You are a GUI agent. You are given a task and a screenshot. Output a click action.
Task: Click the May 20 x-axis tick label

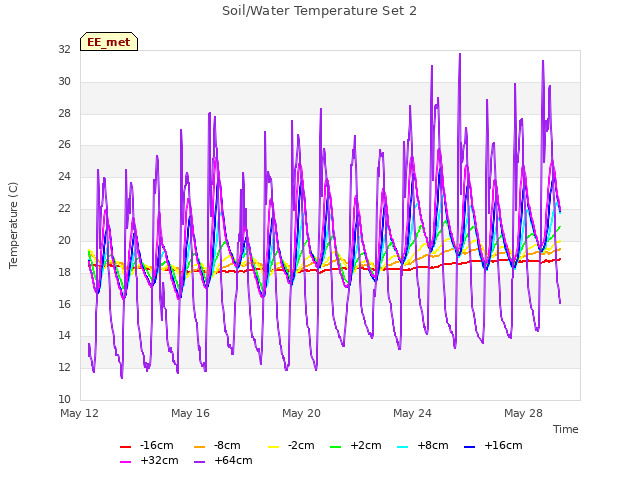click(301, 413)
